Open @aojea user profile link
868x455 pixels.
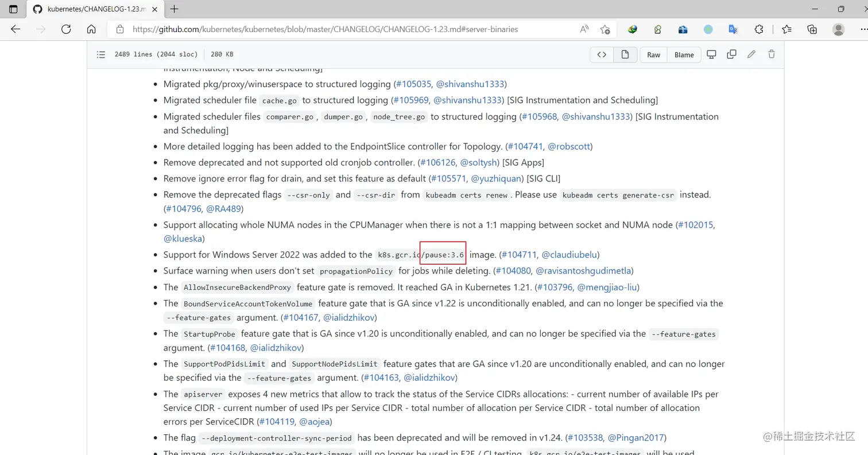[313, 422]
